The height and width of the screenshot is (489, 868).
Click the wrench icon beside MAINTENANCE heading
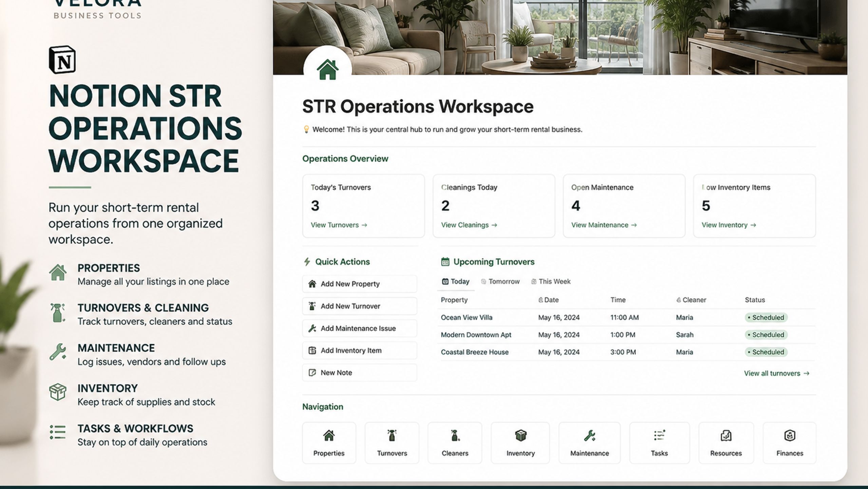pos(58,352)
